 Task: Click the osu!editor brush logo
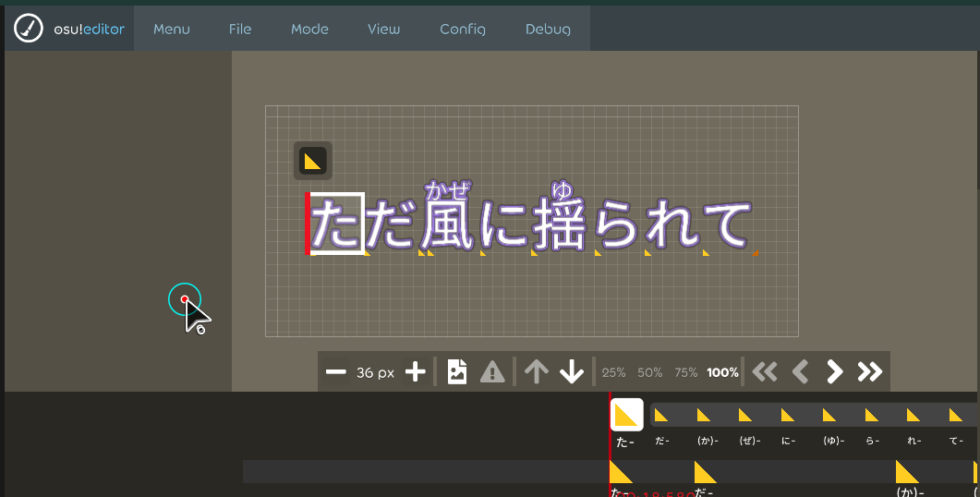click(29, 29)
